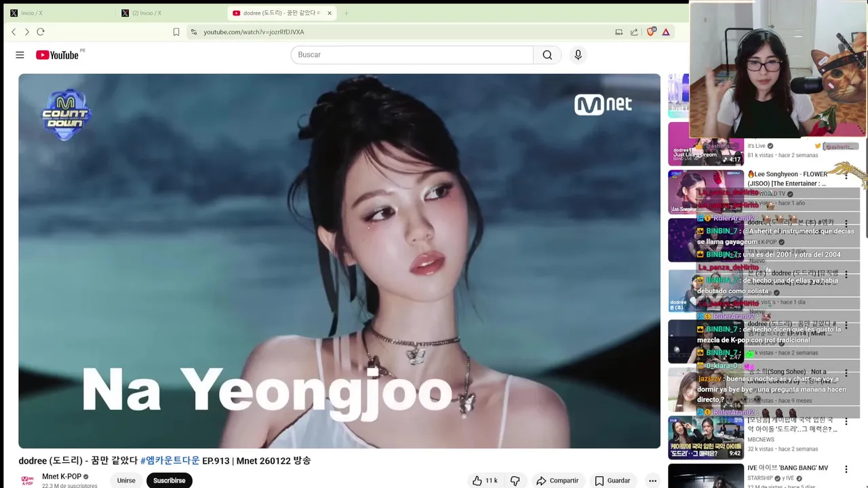Click the youtube.com address bar URL
868x488 pixels.
[x=254, y=32]
